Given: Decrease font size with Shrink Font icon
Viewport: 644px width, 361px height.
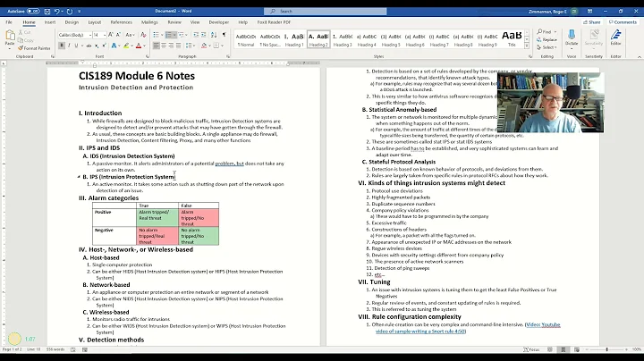Looking at the screenshot, I should [x=118, y=35].
